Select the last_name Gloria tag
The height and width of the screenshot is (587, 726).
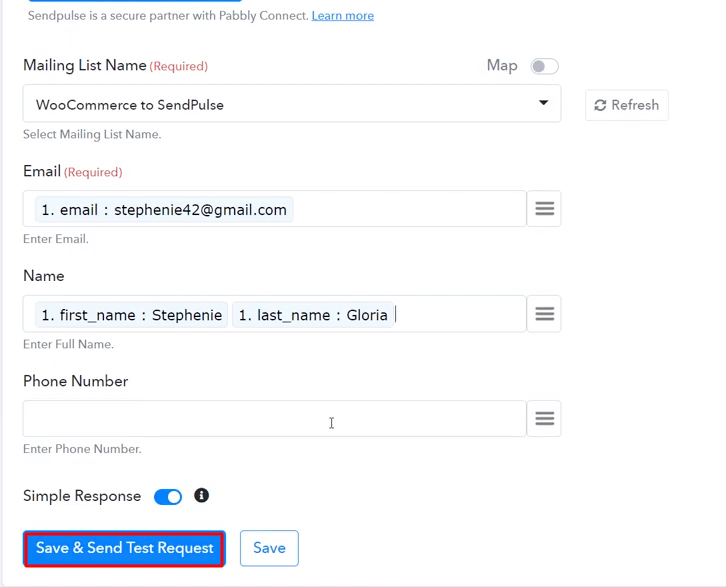[x=313, y=315]
